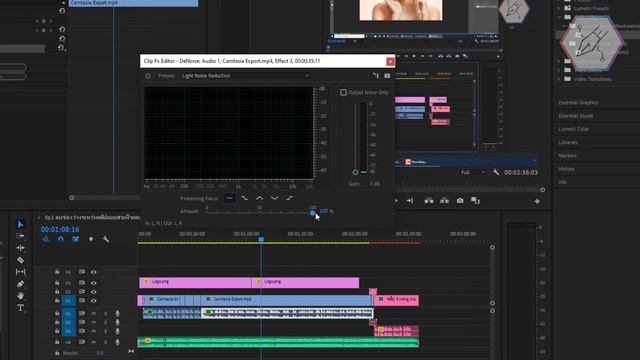Export frame with camera icon

(x=460, y=201)
